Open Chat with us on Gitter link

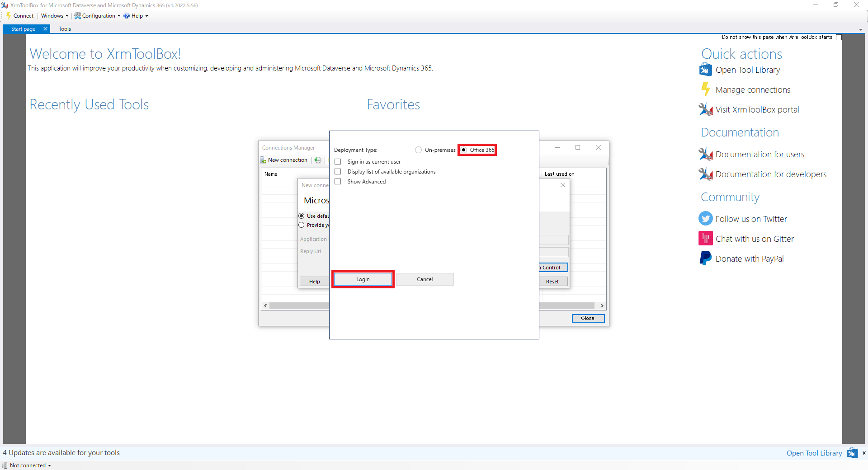pos(755,239)
